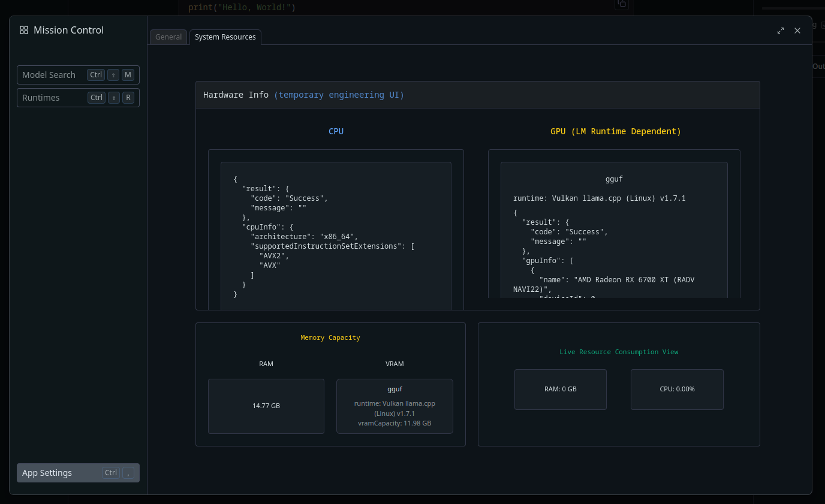Screen dimensions: 825x504
Task: Select the VRAM gguf capacity card
Action: 395,406
